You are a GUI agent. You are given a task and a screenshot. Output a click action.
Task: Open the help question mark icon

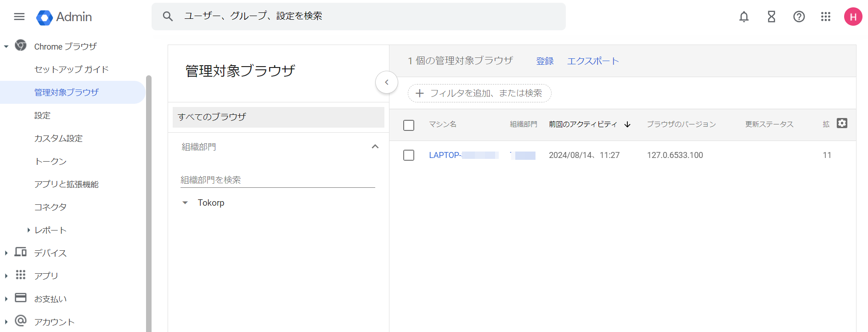[799, 17]
